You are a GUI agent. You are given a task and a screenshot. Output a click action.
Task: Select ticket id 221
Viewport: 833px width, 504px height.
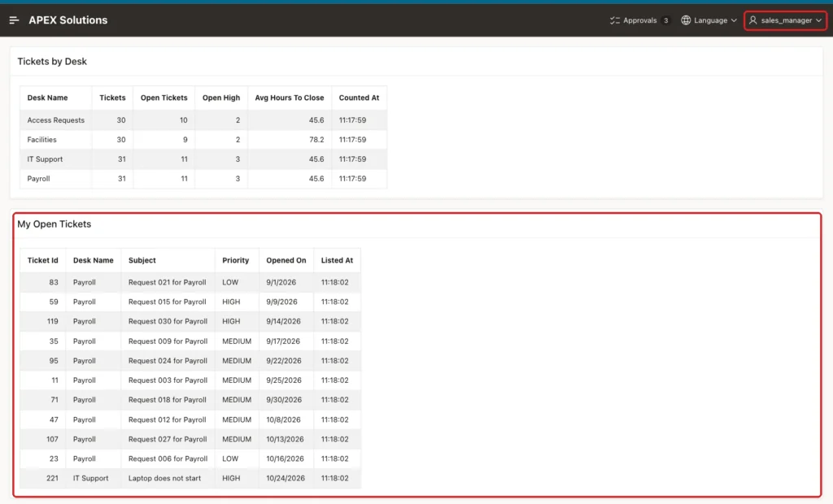coord(52,478)
